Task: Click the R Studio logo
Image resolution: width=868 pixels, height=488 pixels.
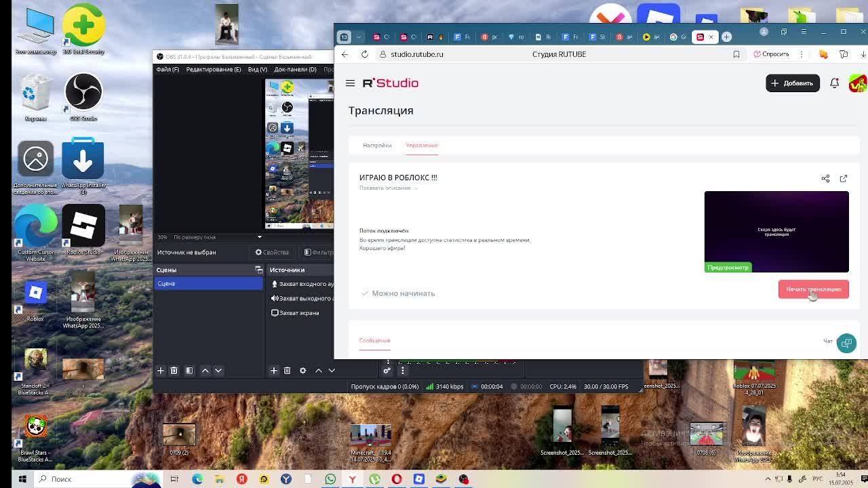Action: click(x=391, y=83)
